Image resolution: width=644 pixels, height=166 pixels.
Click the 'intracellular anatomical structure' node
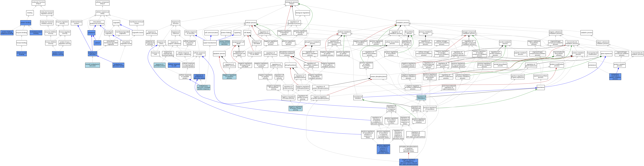pos(97,22)
